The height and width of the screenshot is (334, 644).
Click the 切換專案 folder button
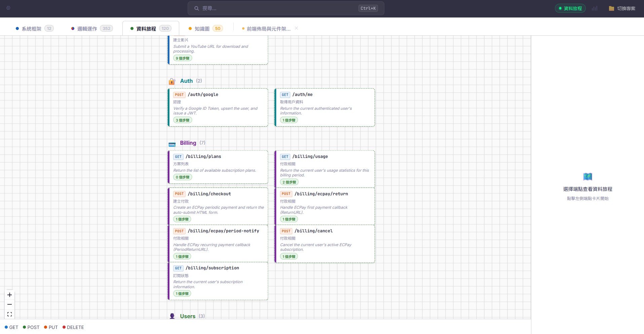[621, 8]
